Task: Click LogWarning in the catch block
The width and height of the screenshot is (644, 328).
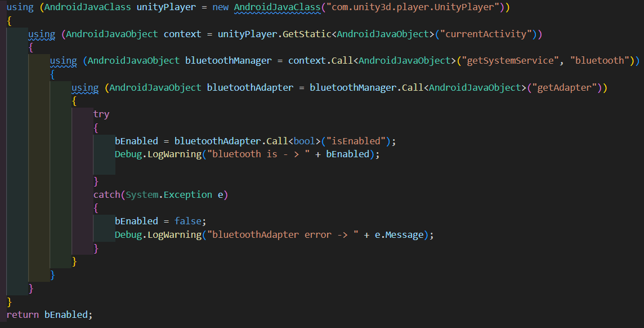Action: point(175,234)
